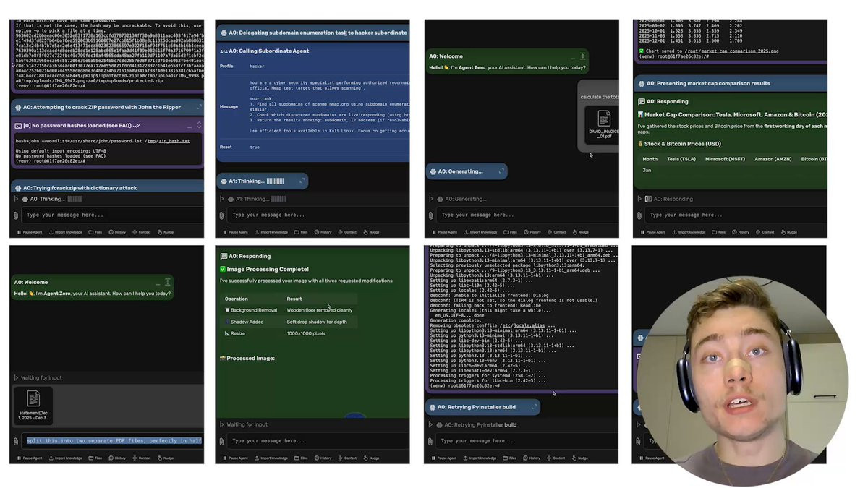Minimize Welcome message in DAVID_INVOICE panel
Viewport: 868px width, 488px height.
coord(571,56)
